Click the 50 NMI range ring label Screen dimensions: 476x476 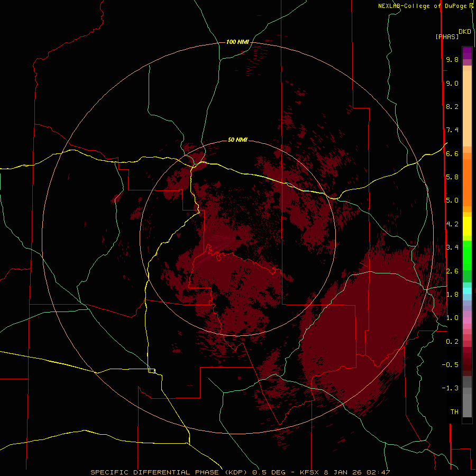[x=237, y=140]
